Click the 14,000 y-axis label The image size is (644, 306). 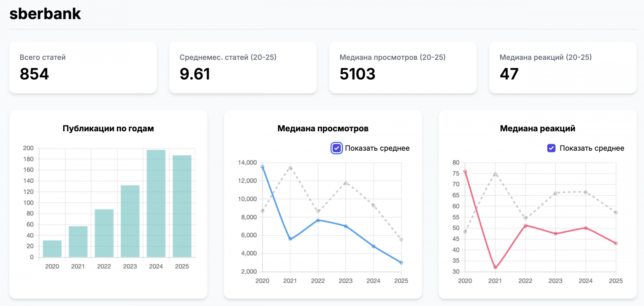point(248,163)
